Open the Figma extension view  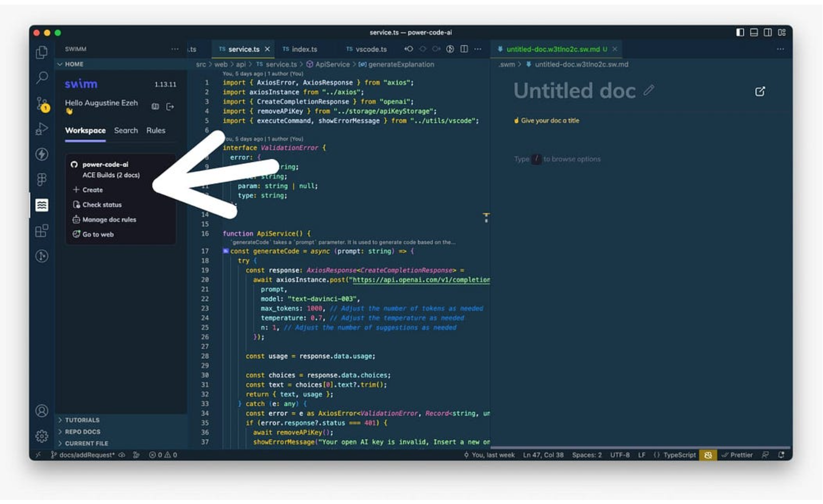click(x=42, y=180)
